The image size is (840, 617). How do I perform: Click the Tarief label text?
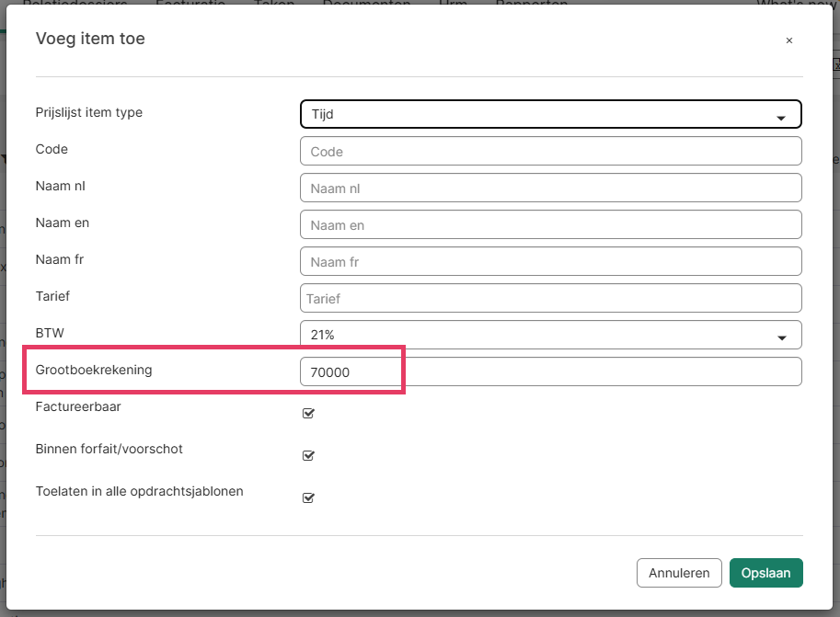tap(52, 296)
